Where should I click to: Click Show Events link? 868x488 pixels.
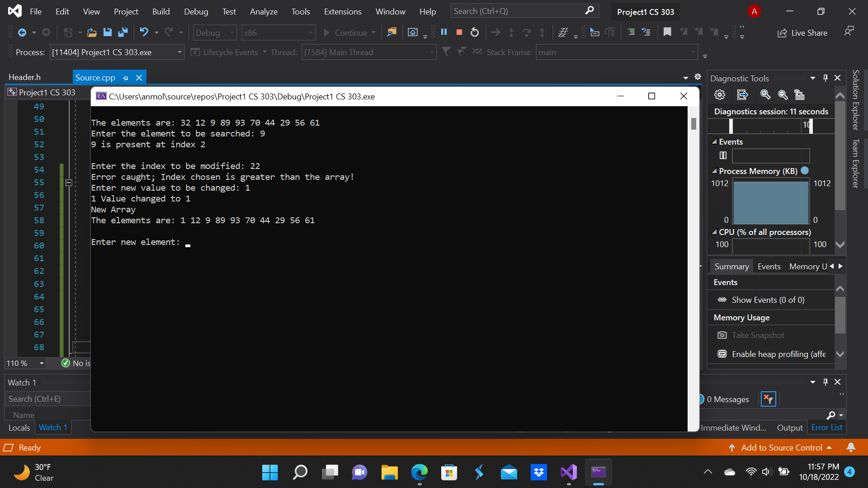pos(768,300)
